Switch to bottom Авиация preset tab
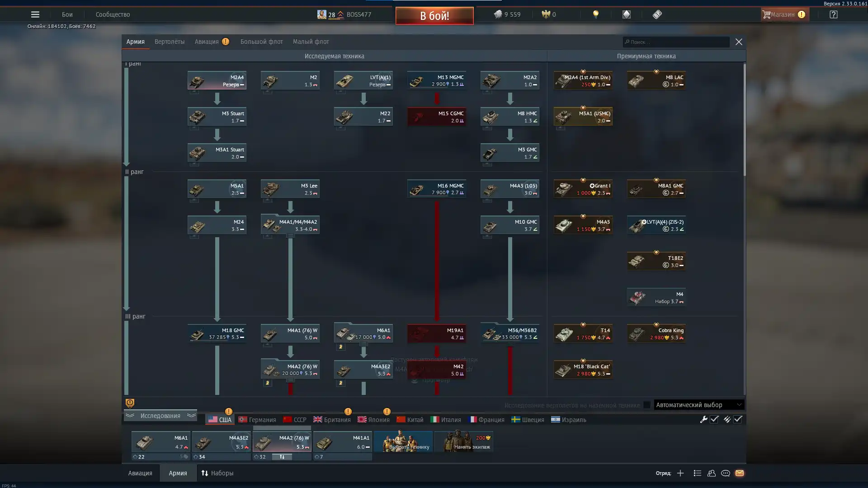The image size is (868, 488). click(x=140, y=473)
